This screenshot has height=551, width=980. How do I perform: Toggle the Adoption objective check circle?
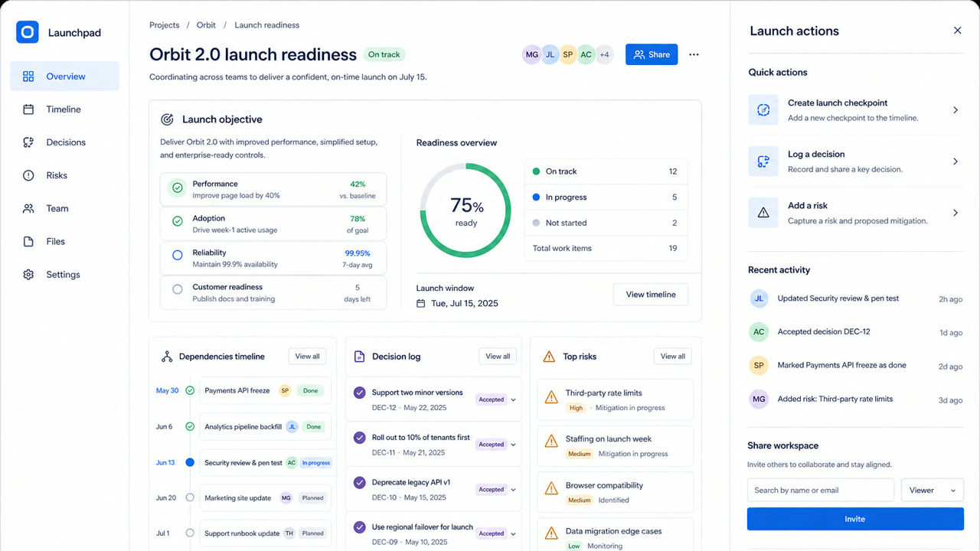[178, 221]
